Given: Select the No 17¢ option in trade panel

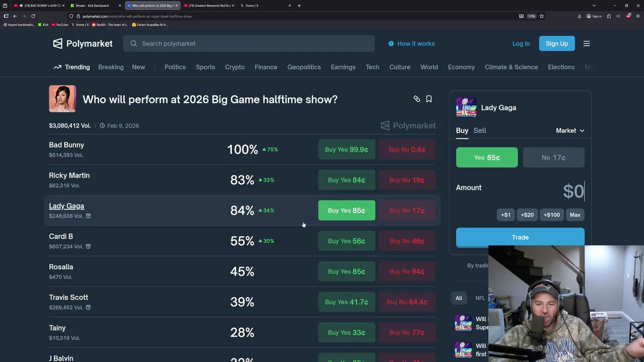Looking at the screenshot, I should click(x=553, y=157).
